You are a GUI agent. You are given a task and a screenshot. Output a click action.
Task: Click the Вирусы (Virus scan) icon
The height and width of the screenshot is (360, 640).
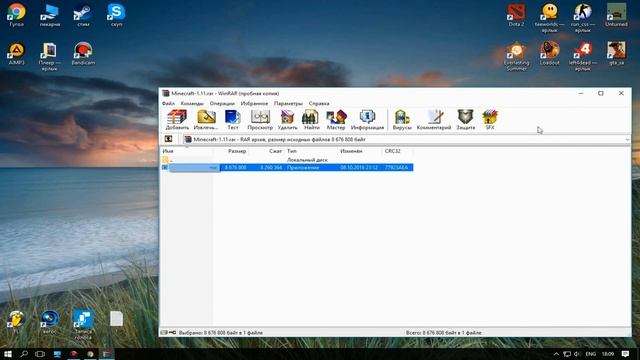(402, 120)
